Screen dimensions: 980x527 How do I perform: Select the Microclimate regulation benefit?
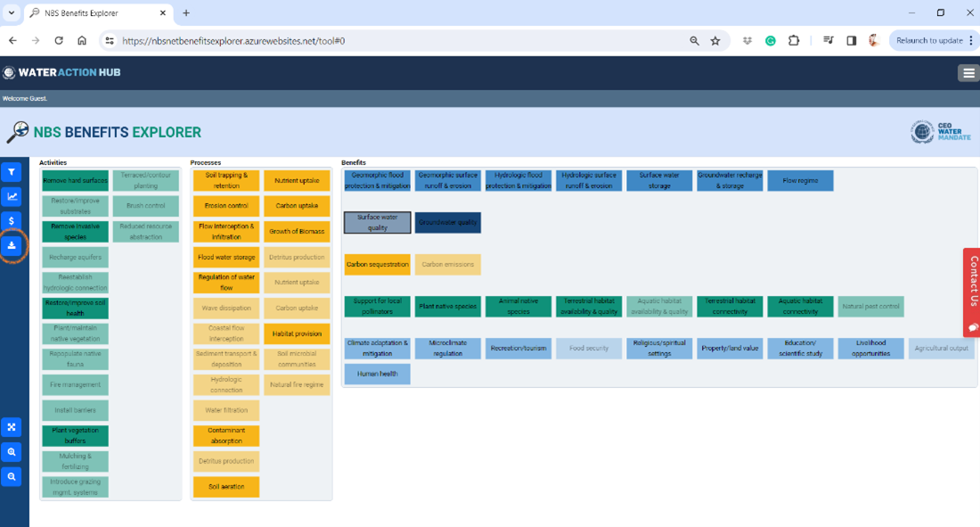click(448, 349)
